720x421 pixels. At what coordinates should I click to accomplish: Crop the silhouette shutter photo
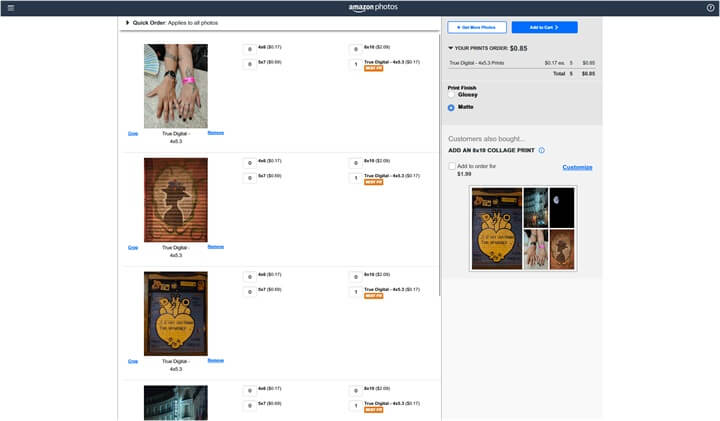(133, 247)
